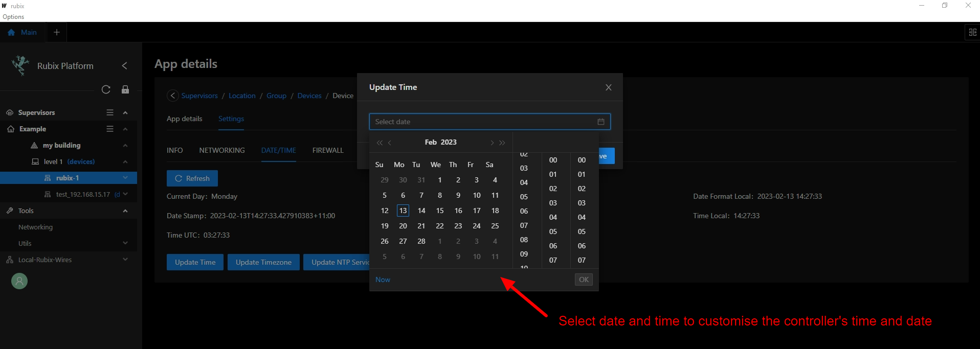This screenshot has width=980, height=349.
Task: Go to next month in calendar
Action: tap(492, 143)
